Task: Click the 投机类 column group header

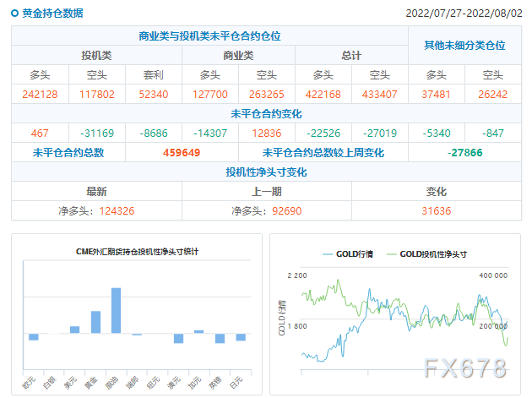Action: [97, 56]
